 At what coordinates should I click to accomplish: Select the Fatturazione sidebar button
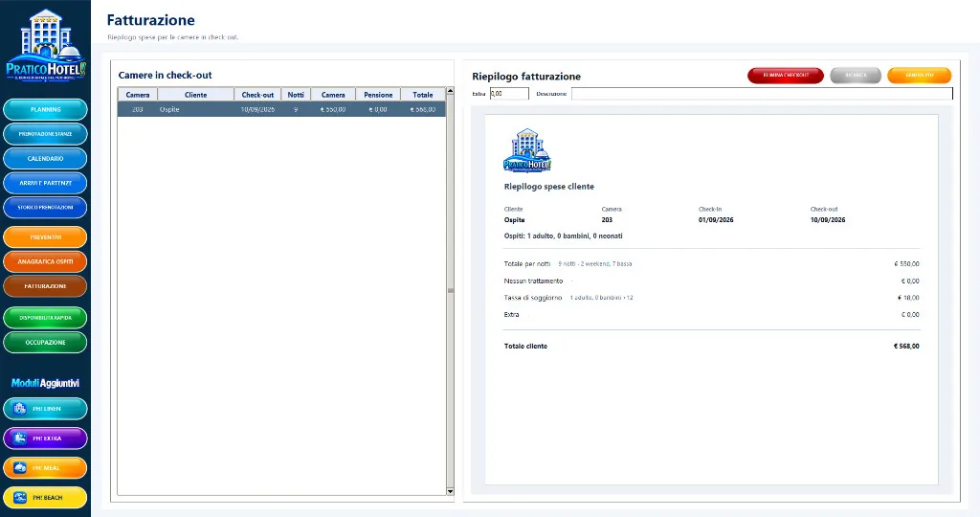tap(45, 285)
